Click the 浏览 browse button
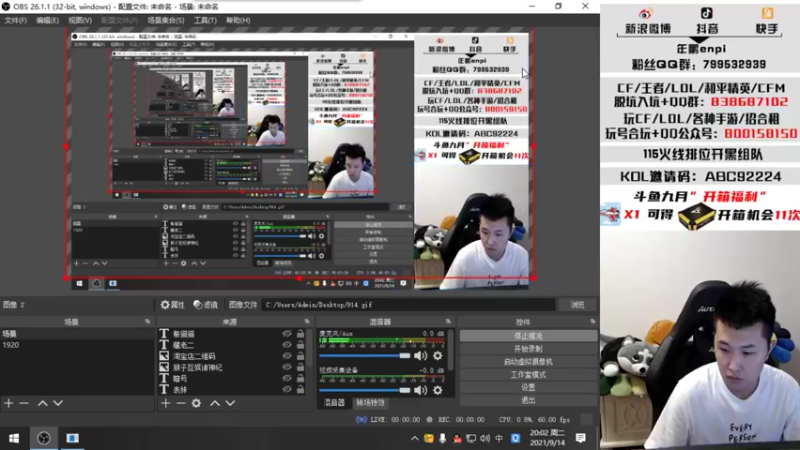Image resolution: width=800 pixels, height=450 pixels. (x=578, y=305)
